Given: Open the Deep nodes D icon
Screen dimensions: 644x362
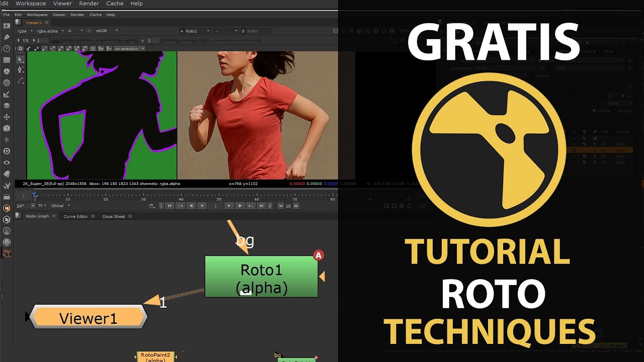Looking at the screenshot, I should (x=7, y=151).
